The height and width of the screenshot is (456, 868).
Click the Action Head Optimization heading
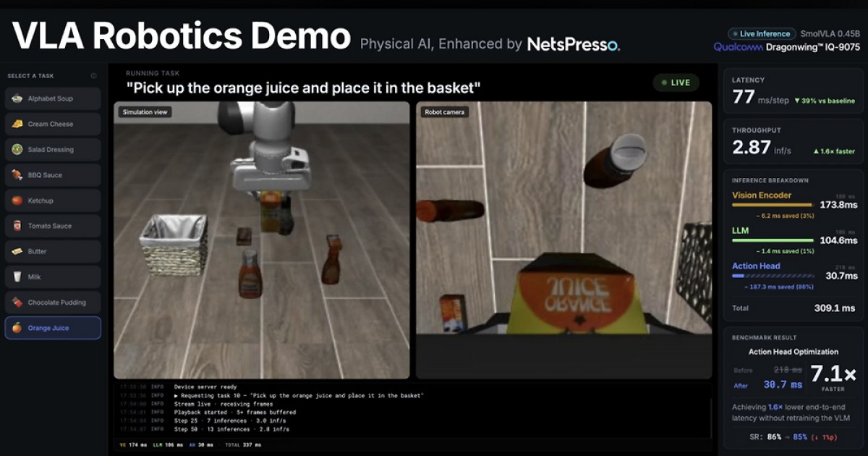pyautogui.click(x=793, y=352)
